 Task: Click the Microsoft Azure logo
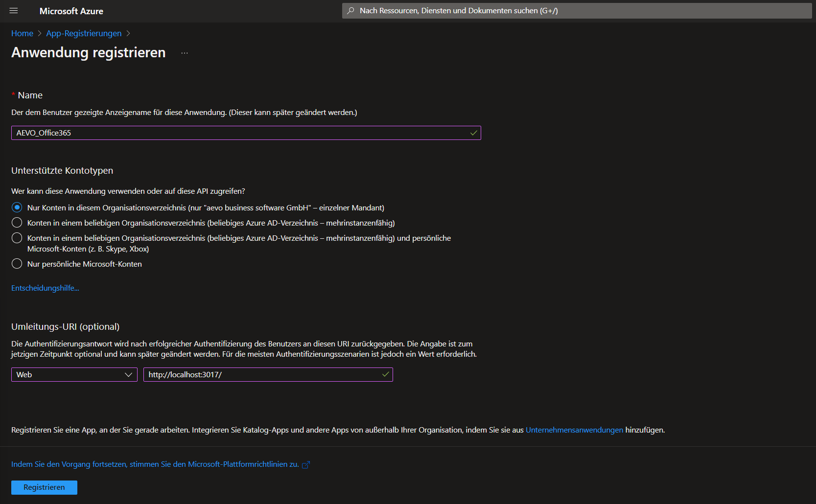click(x=71, y=11)
